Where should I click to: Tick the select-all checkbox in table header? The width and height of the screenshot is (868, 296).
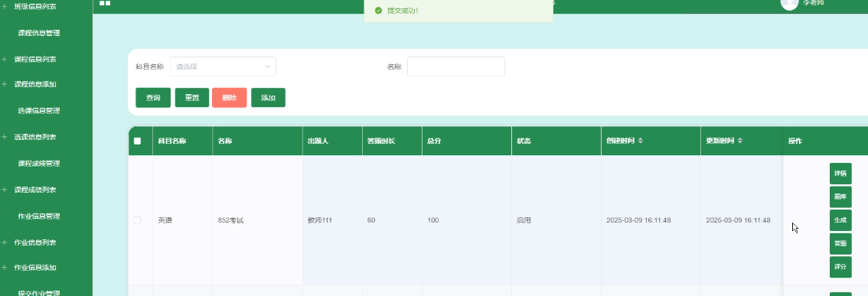click(x=137, y=141)
